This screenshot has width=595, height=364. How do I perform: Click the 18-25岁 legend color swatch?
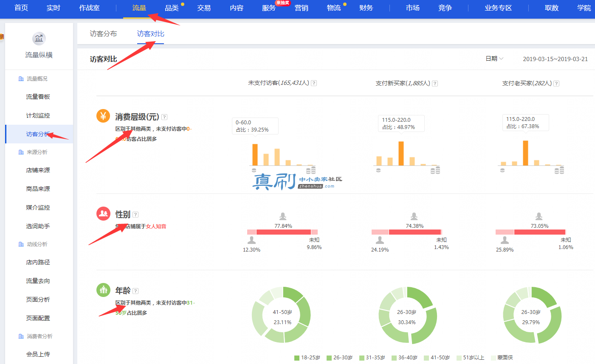pos(297,358)
